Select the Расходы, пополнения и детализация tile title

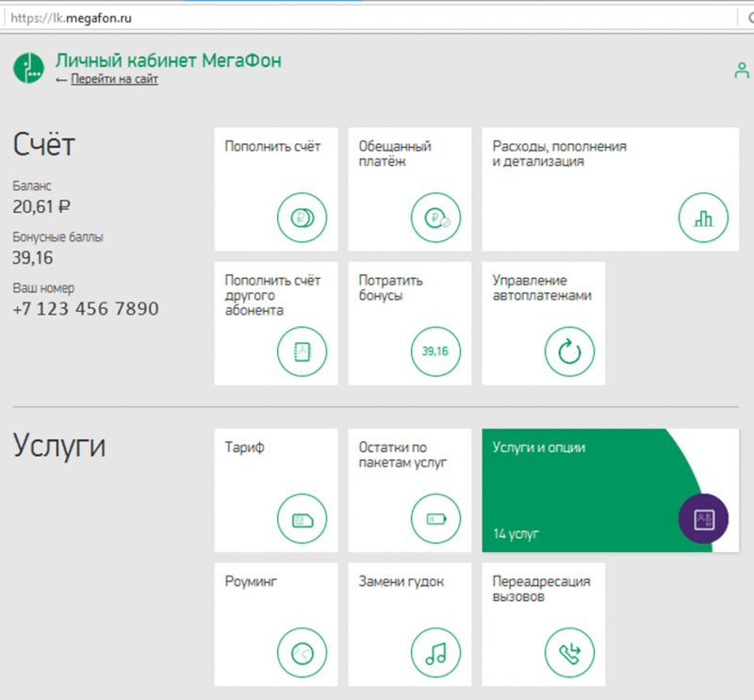[x=559, y=154]
